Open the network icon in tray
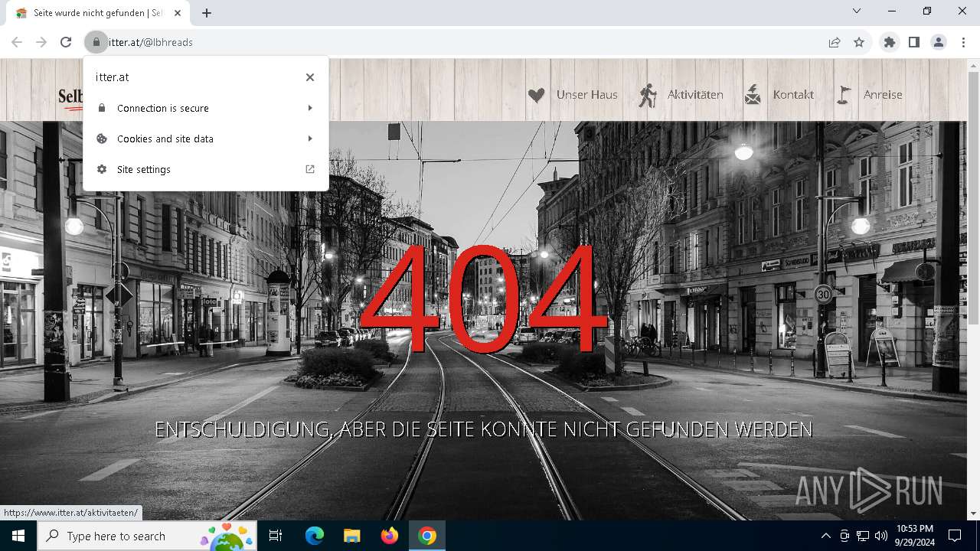Screen dimensions: 980x551 pos(863,536)
